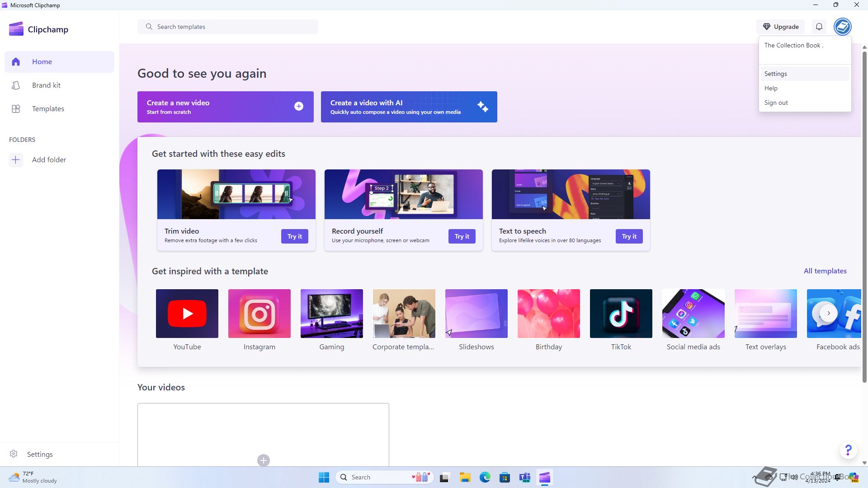Select Settings in profile menu
Image resolution: width=868 pixels, height=488 pixels.
coord(805,74)
